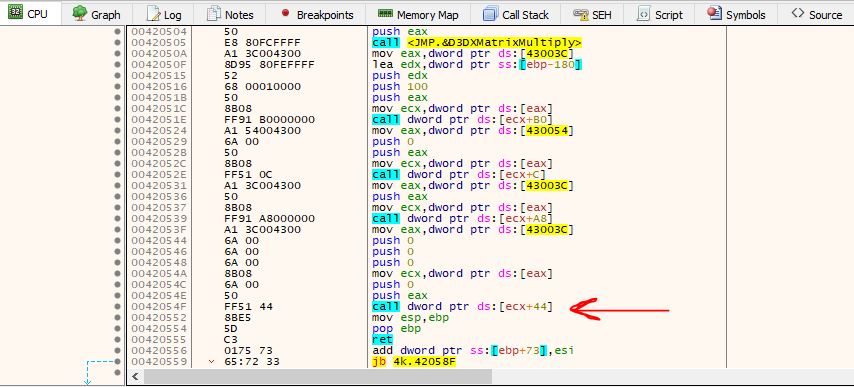Select the pop ebp instruction
The image size is (854, 387).
[x=396, y=329]
